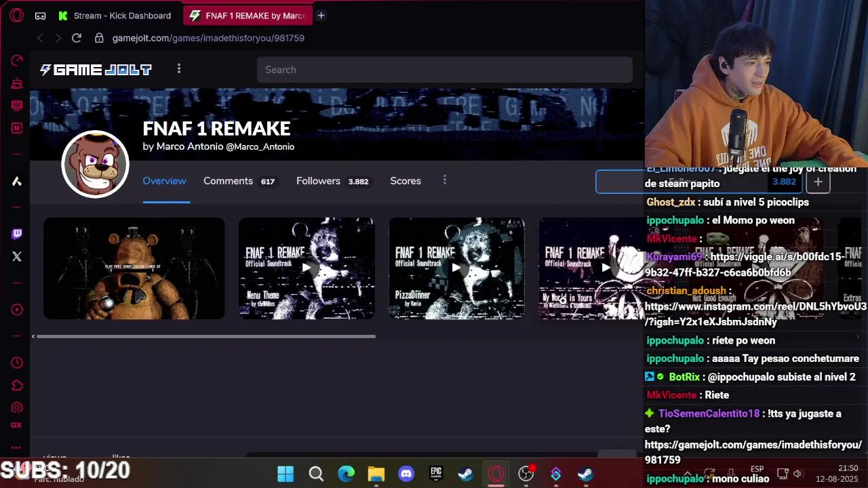This screenshot has height=488, width=868.
Task: Open OBS Studio from the taskbar
Action: coord(526,474)
